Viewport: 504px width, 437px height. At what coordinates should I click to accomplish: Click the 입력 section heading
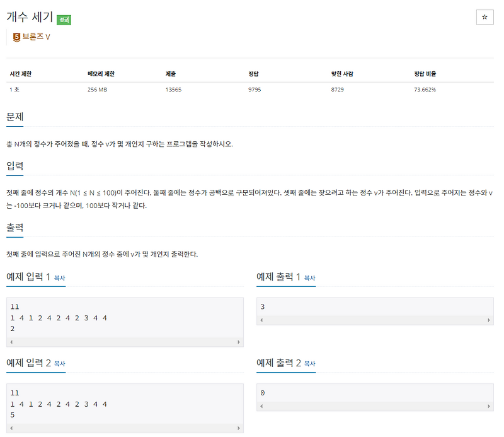click(14, 166)
